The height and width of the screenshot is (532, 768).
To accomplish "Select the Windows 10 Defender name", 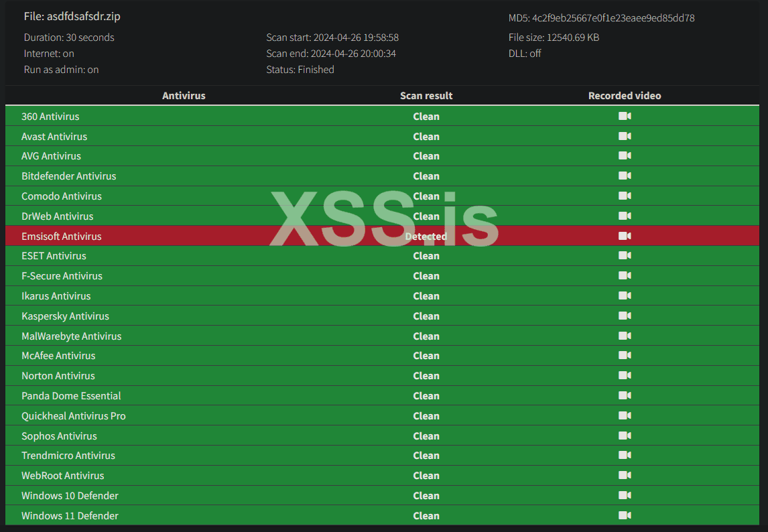I will (x=70, y=496).
